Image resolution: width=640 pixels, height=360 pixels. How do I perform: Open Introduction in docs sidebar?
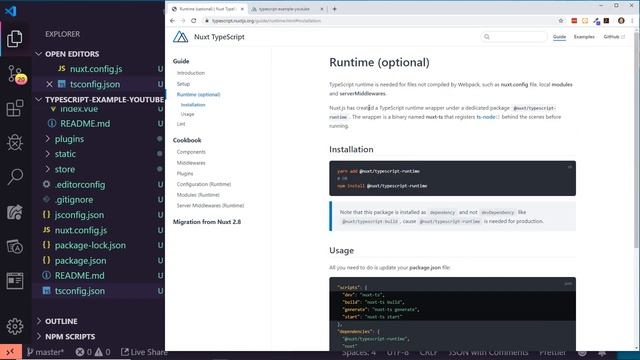pyautogui.click(x=191, y=73)
